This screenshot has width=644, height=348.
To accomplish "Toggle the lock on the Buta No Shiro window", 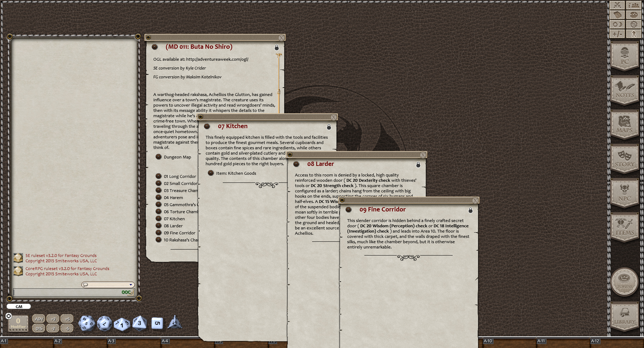I will (x=277, y=47).
